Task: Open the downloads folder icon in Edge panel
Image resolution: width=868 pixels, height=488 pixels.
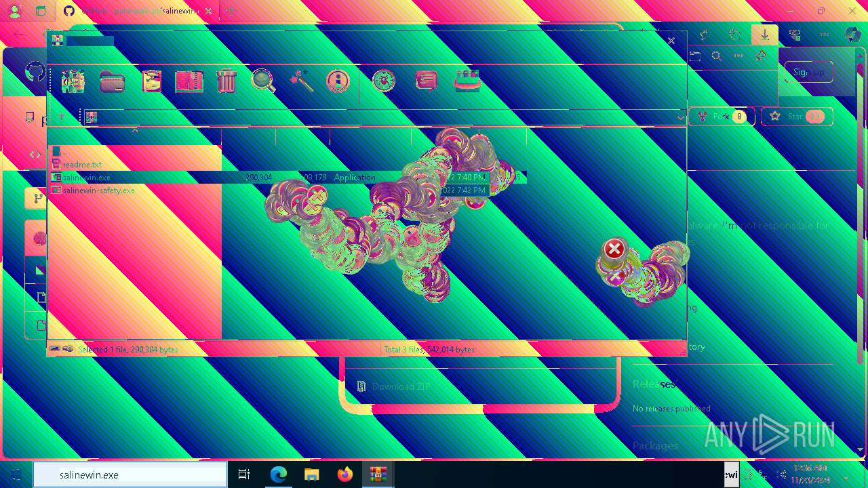Action: [x=695, y=56]
